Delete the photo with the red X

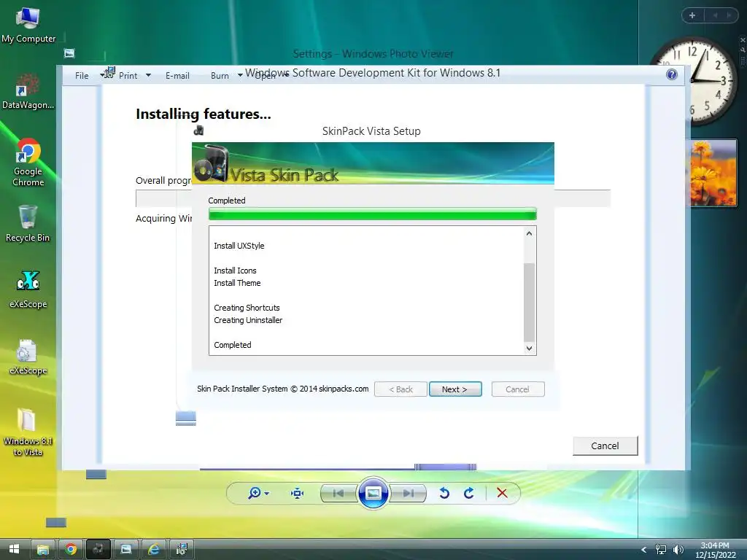502,493
